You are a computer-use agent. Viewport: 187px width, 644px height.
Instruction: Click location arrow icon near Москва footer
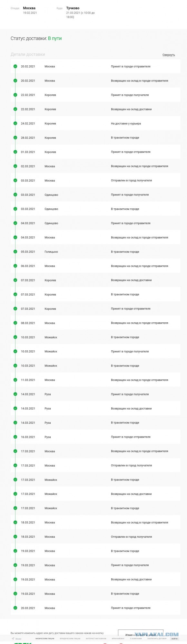click(13, 639)
